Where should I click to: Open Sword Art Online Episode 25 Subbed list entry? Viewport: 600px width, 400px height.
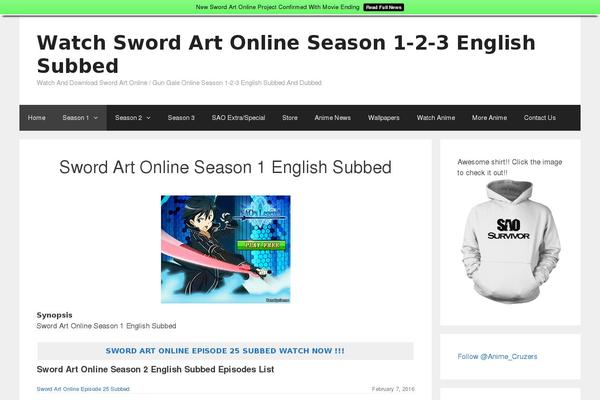pyautogui.click(x=83, y=389)
